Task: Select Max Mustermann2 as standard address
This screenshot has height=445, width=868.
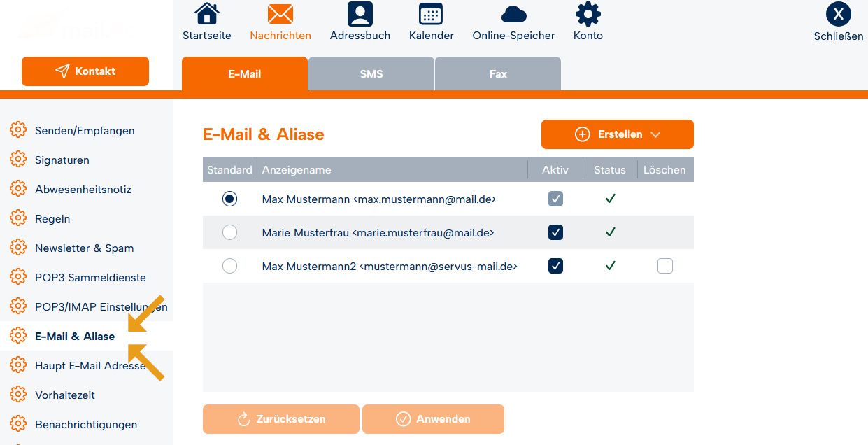Action: [x=229, y=266]
